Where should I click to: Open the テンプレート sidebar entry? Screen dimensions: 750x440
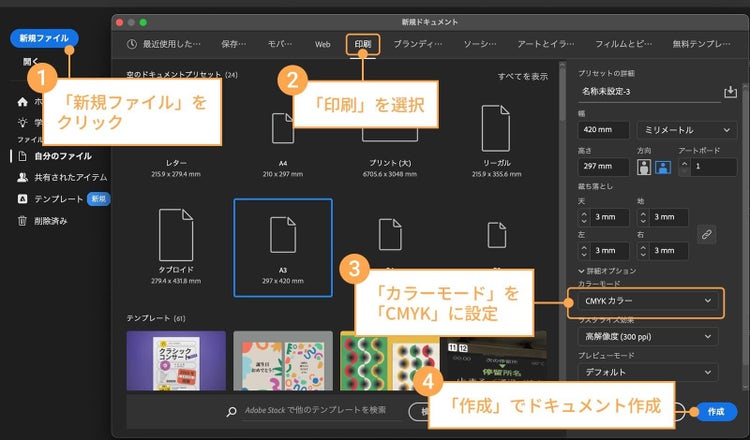click(58, 199)
